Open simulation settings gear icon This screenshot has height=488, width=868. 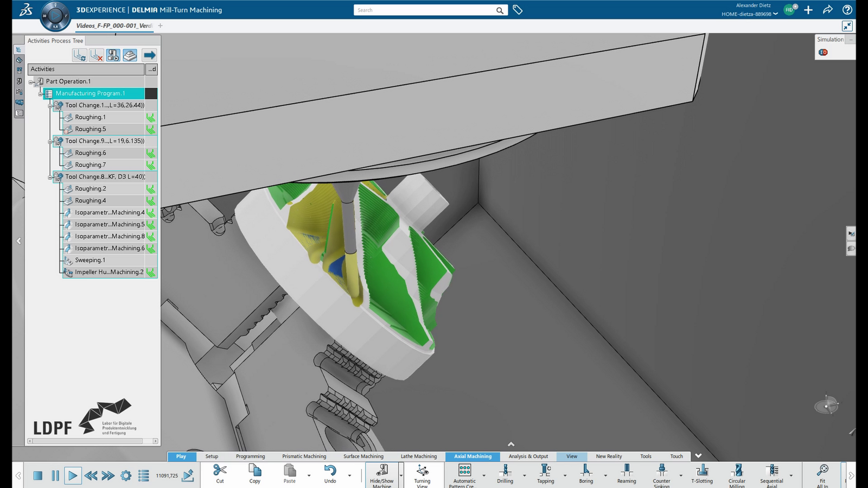tap(126, 476)
